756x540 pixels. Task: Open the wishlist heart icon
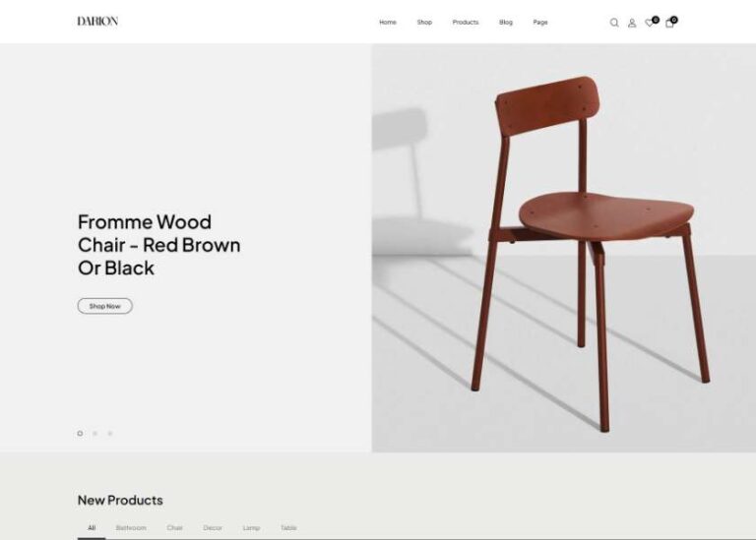(x=650, y=23)
